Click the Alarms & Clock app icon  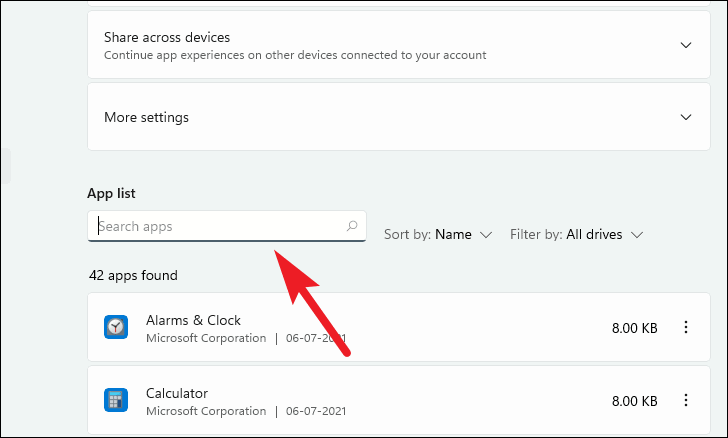point(116,327)
